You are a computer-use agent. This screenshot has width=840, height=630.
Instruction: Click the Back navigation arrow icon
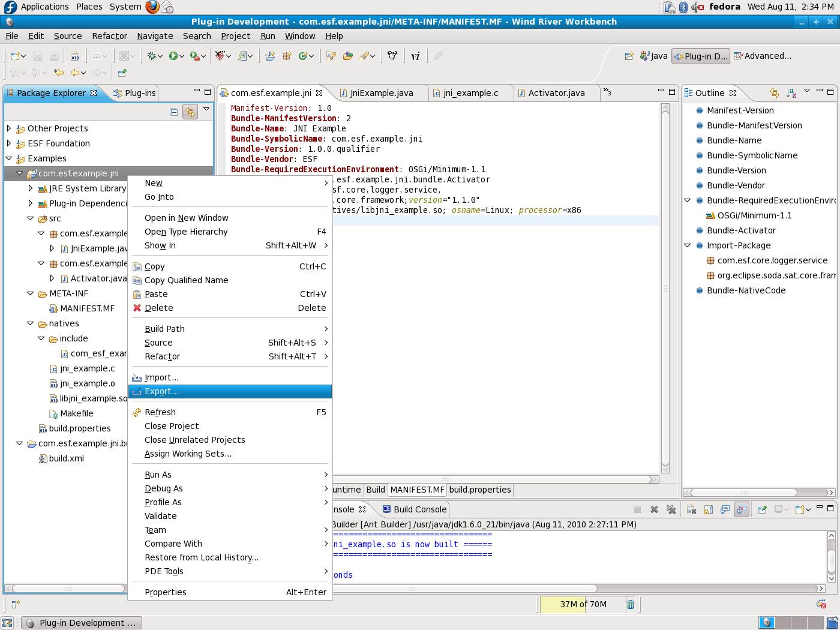point(76,73)
